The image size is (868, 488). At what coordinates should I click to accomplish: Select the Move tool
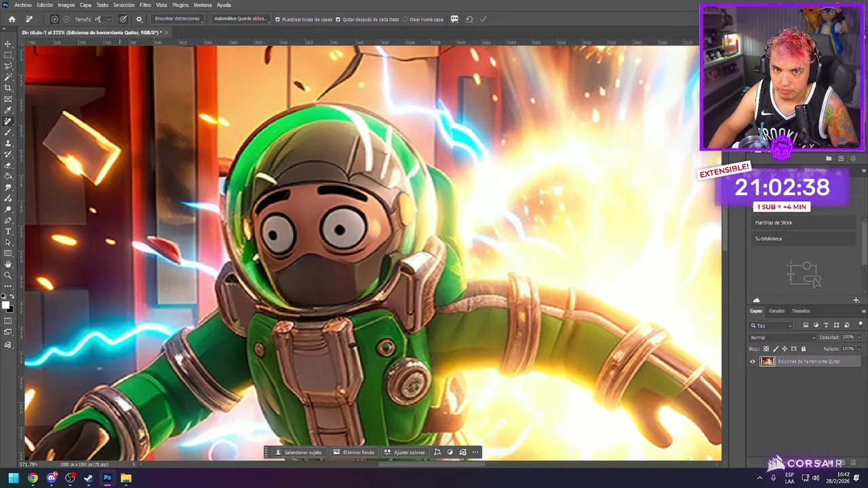tap(8, 44)
